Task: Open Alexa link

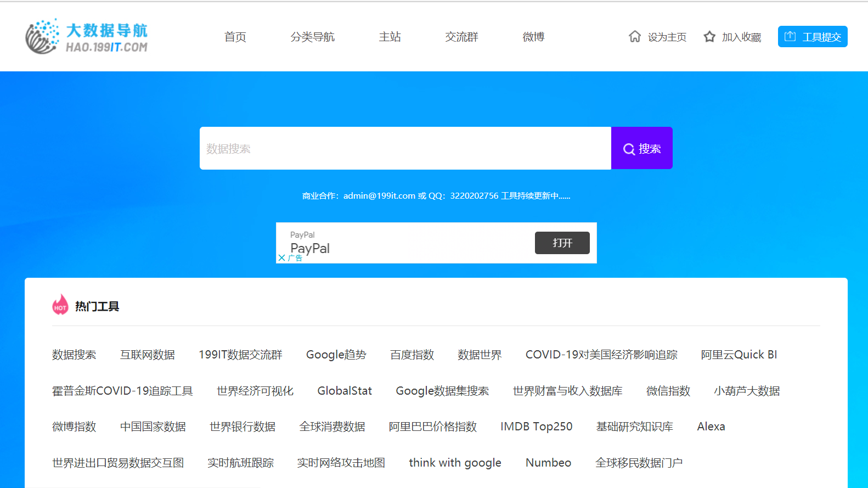Action: pyautogui.click(x=711, y=427)
